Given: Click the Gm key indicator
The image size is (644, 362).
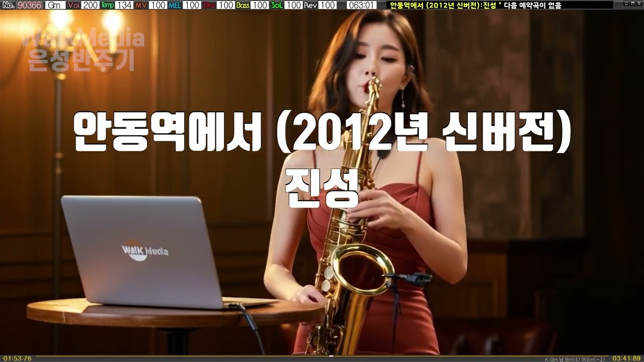Looking at the screenshot, I should tap(54, 5).
